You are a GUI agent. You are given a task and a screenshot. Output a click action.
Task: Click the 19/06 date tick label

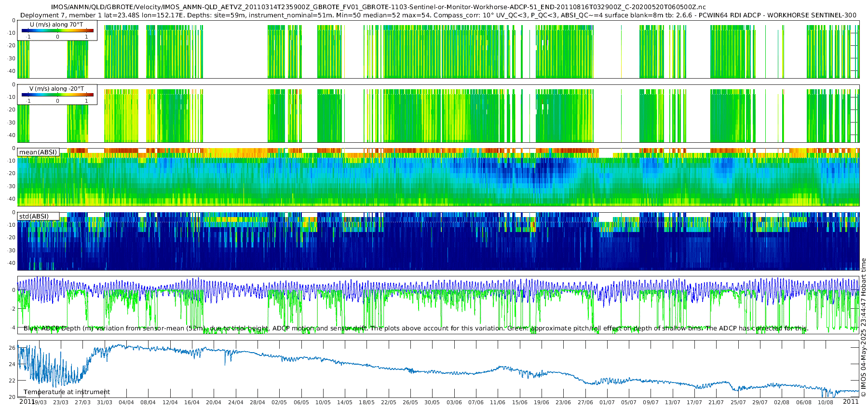pos(542,402)
